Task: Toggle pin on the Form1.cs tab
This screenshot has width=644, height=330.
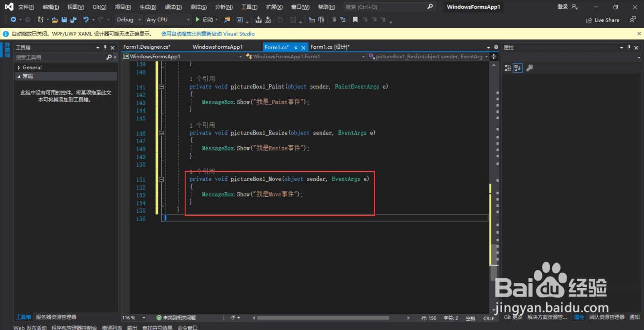Action: point(295,47)
